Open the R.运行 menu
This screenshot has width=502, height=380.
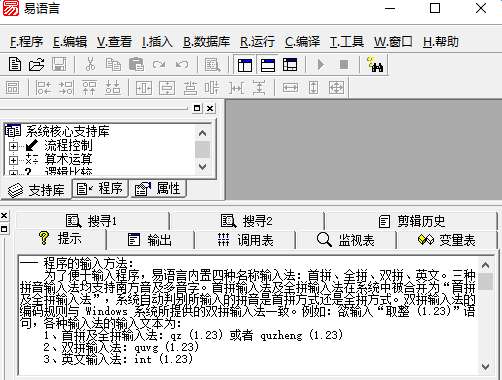257,42
